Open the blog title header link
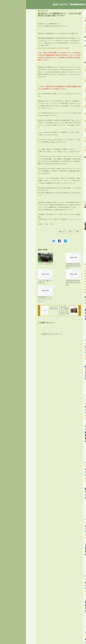 69,5
